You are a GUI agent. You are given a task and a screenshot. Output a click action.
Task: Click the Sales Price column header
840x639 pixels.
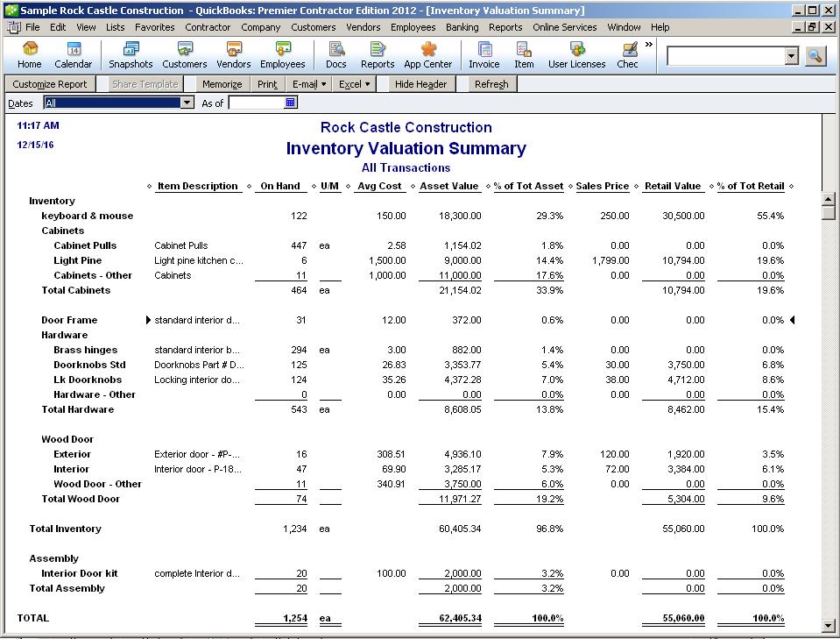coord(602,186)
